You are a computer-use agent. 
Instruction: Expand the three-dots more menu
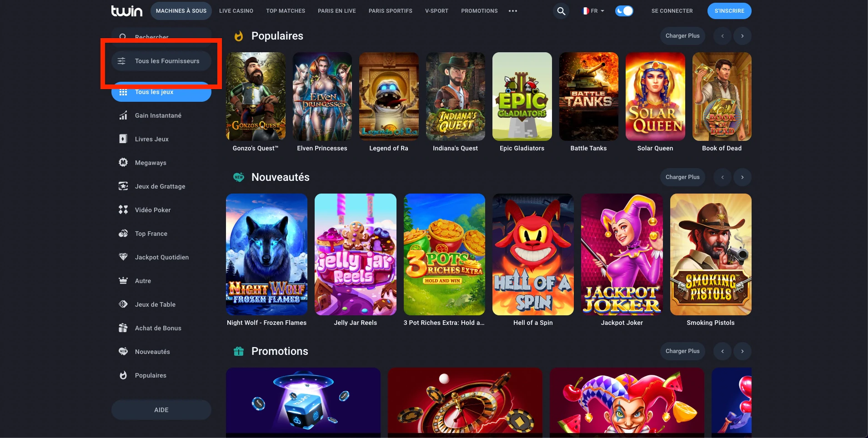tap(513, 11)
